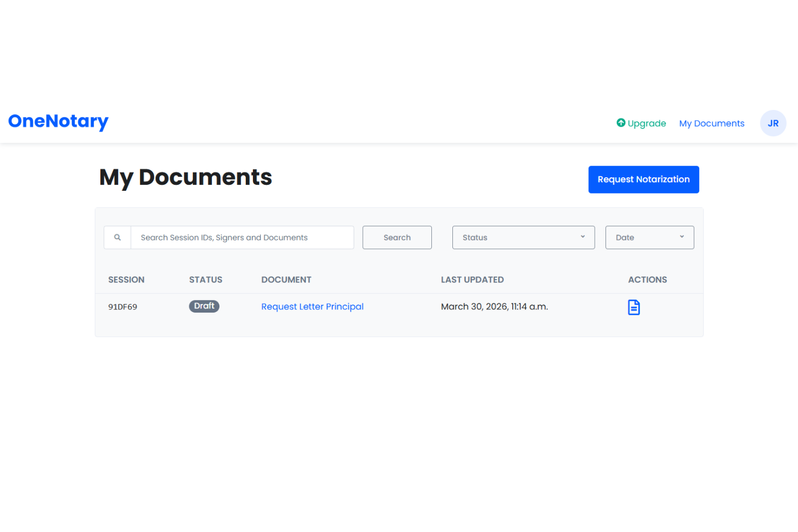Click the magnifying glass search icon
Viewport: 798px width, 532px height.
[x=118, y=237]
